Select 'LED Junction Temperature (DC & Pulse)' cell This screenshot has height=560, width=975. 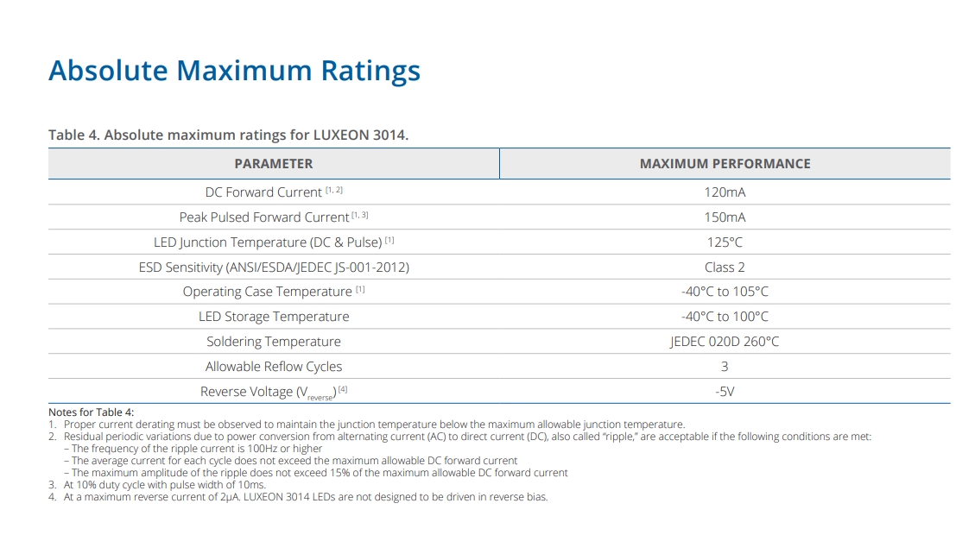(274, 242)
